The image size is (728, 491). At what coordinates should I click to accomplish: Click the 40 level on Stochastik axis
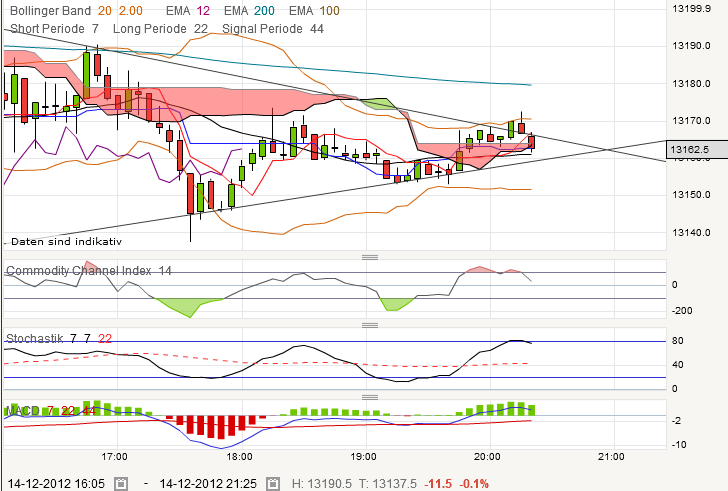click(677, 365)
